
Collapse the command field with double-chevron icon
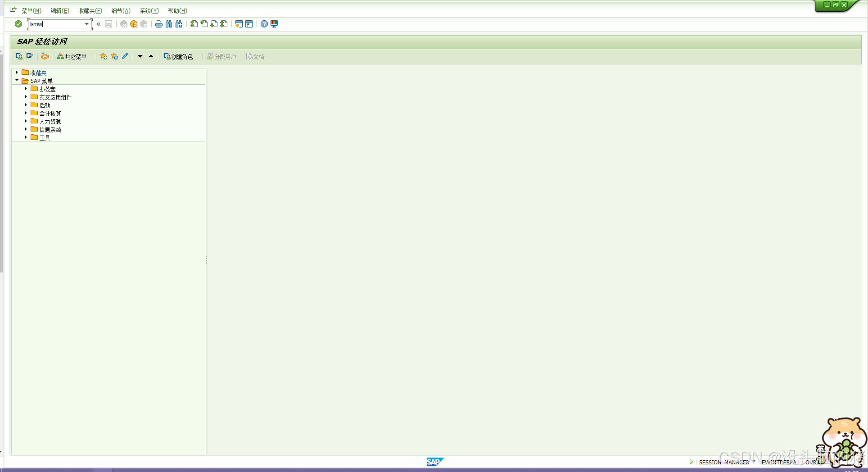coord(99,24)
